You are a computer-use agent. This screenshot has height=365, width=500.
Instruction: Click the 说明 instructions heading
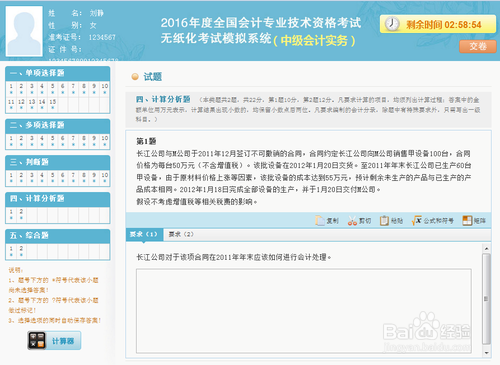coord(16,270)
